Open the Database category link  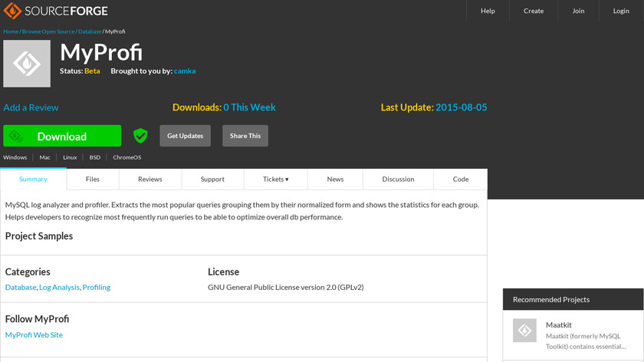click(x=21, y=287)
